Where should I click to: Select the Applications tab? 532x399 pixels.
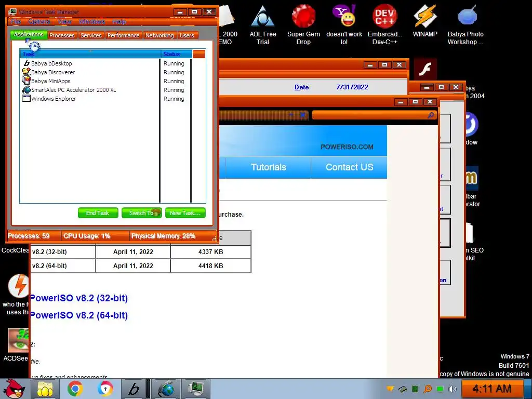point(29,35)
